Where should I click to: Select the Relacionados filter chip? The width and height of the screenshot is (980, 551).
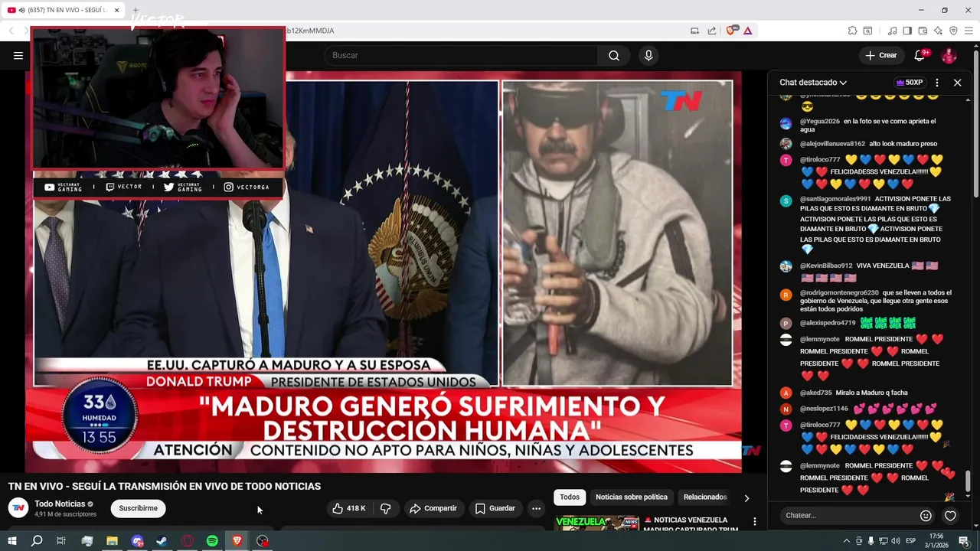point(704,497)
